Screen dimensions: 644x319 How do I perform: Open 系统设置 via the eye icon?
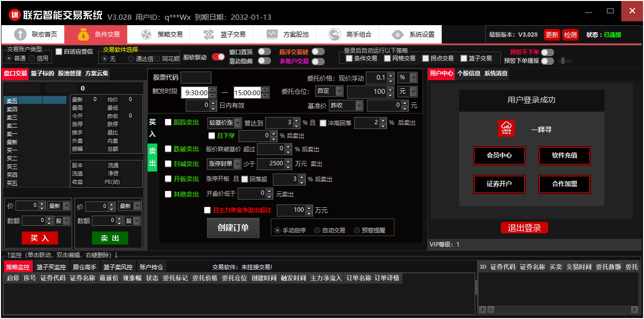398,34
